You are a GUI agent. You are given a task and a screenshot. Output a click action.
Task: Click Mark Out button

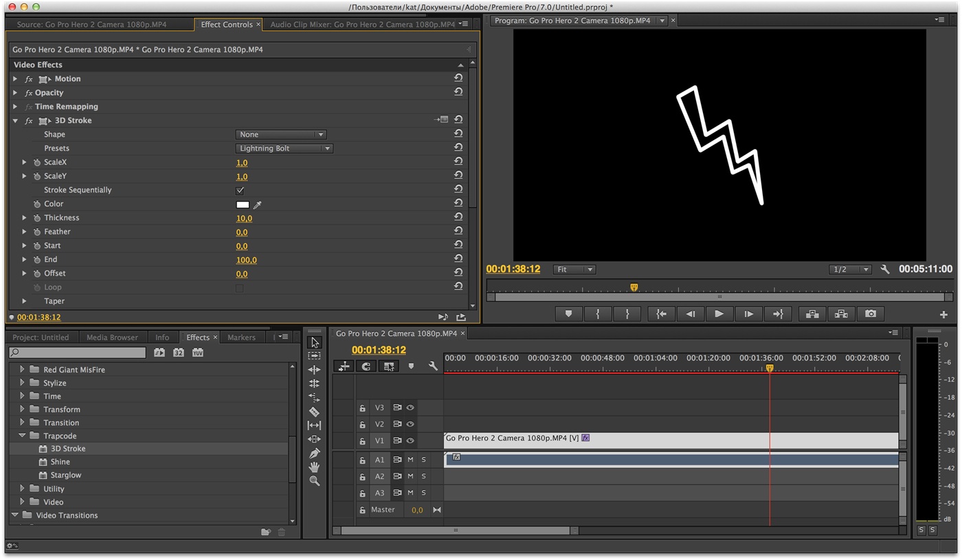click(627, 314)
